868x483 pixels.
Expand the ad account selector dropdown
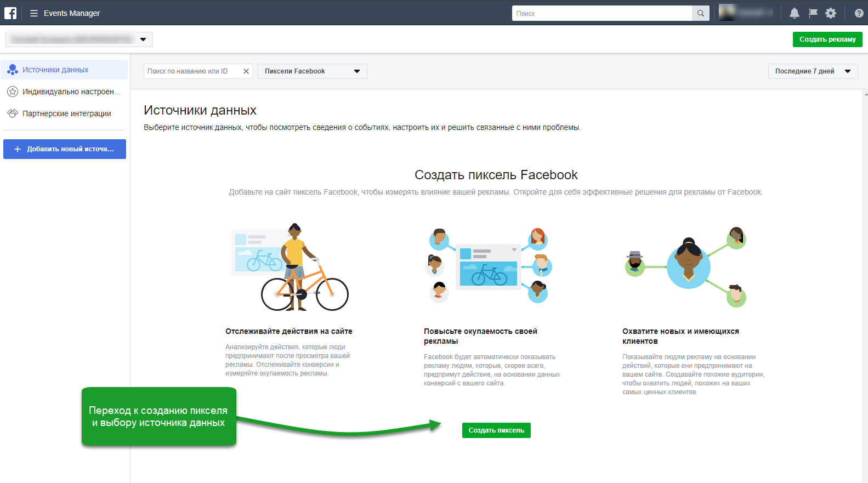coord(79,39)
